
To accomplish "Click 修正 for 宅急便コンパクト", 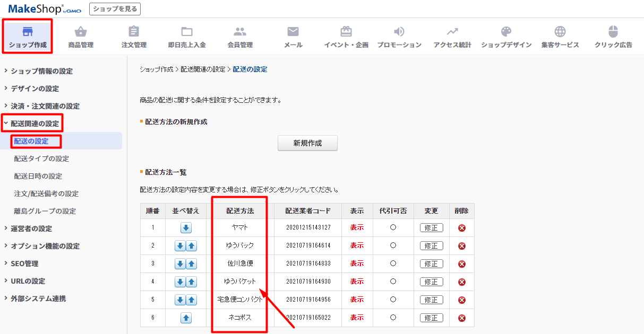I will 431,300.
